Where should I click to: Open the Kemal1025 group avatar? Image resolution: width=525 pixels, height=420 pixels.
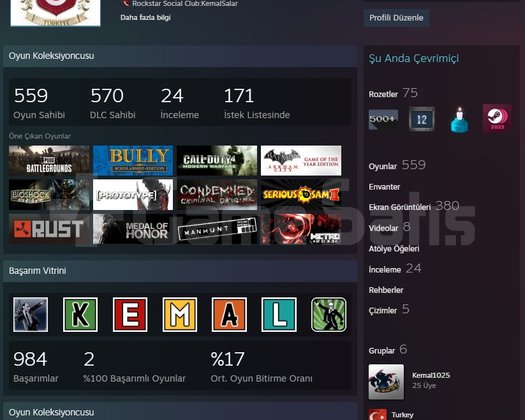tap(386, 382)
